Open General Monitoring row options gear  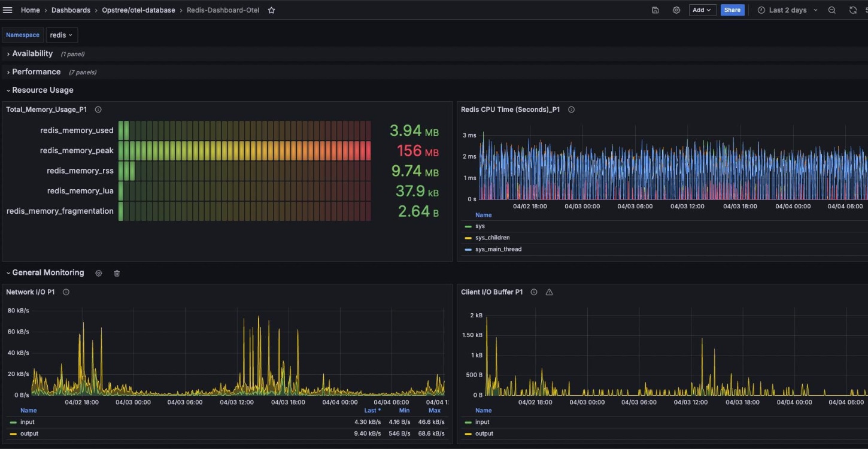pos(99,273)
